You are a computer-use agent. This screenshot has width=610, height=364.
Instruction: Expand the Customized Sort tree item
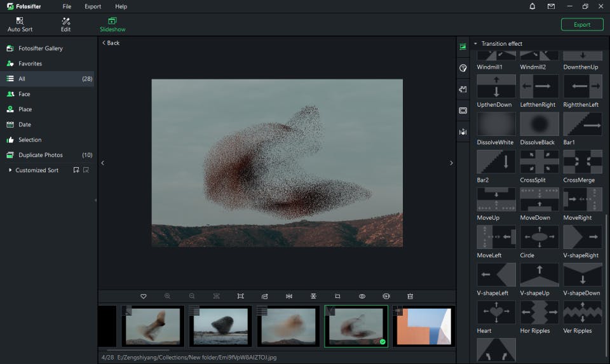(10, 170)
